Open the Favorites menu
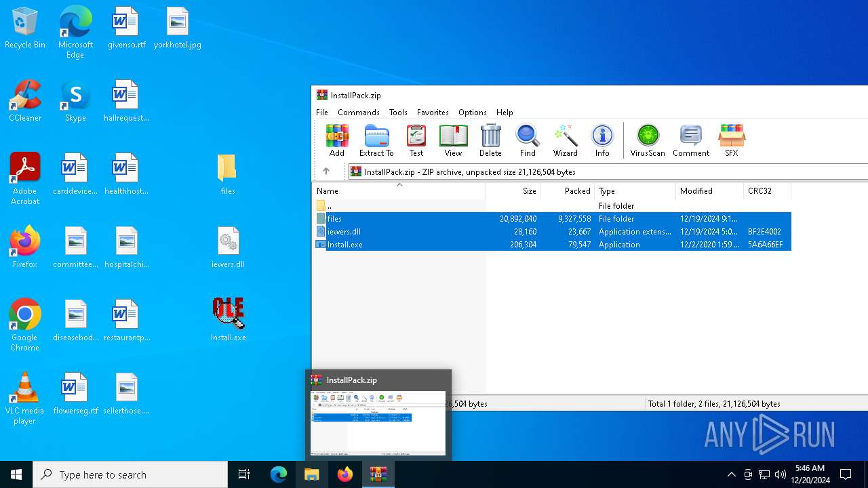Image resolution: width=868 pixels, height=488 pixels. coord(433,113)
